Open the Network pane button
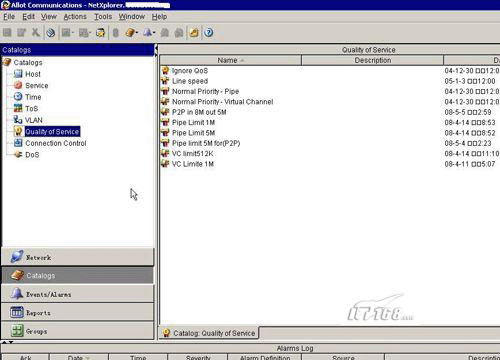500x360 pixels. click(78, 257)
